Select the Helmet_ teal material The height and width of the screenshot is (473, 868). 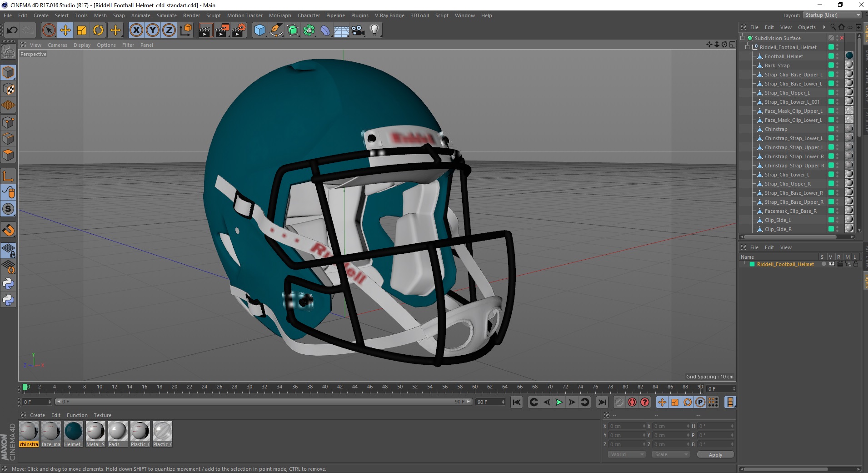point(73,434)
